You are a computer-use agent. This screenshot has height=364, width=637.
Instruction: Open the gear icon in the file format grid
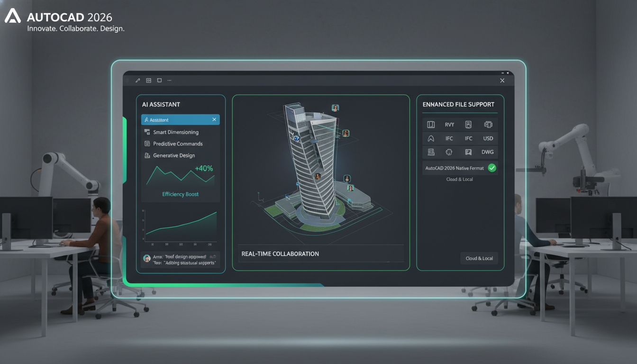pyautogui.click(x=449, y=152)
